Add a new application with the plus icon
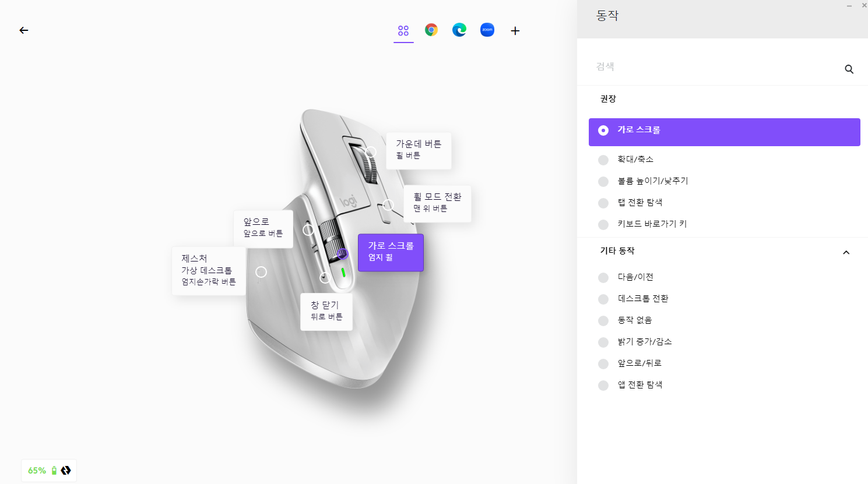Image resolution: width=868 pixels, height=484 pixels. pyautogui.click(x=515, y=30)
